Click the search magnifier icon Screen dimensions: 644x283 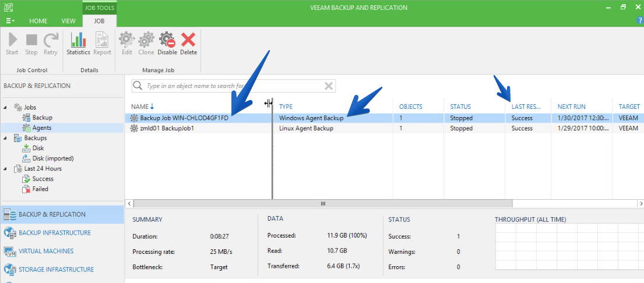[138, 86]
